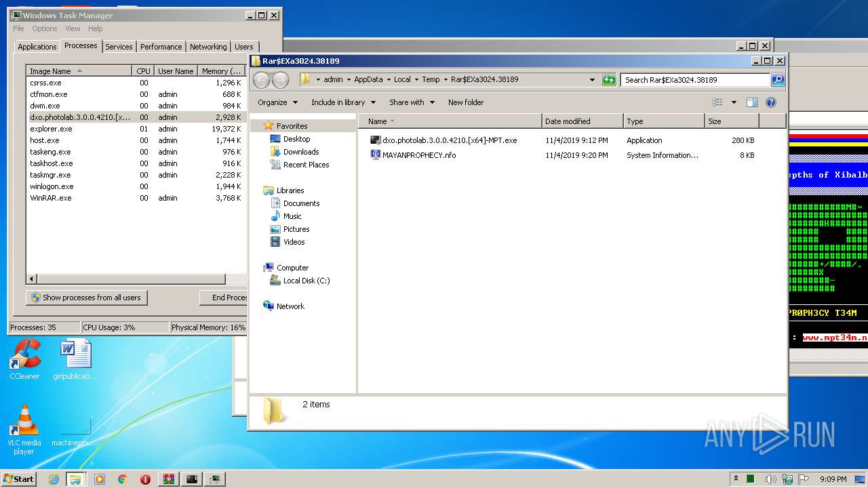
Task: Open Task Manager Options menu
Action: pyautogui.click(x=45, y=28)
